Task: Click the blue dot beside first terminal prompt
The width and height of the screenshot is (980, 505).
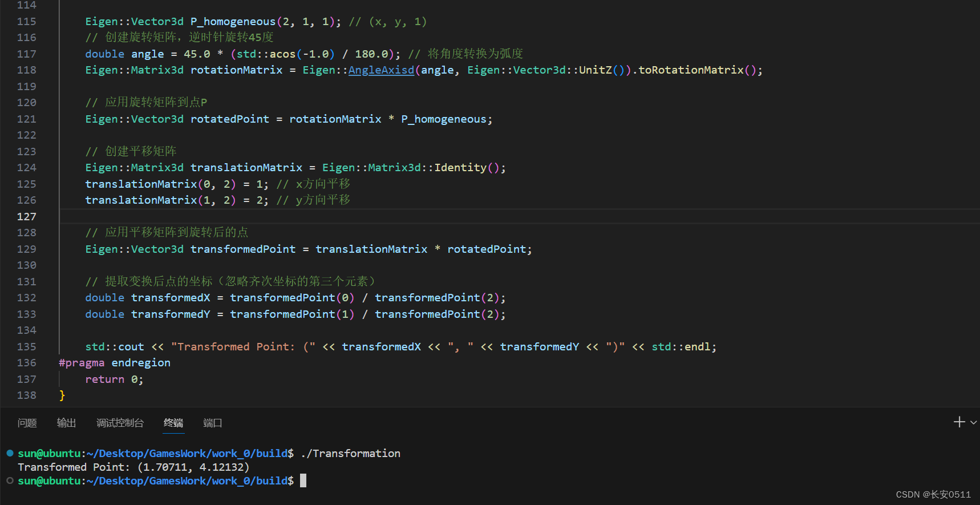Action: (x=10, y=453)
